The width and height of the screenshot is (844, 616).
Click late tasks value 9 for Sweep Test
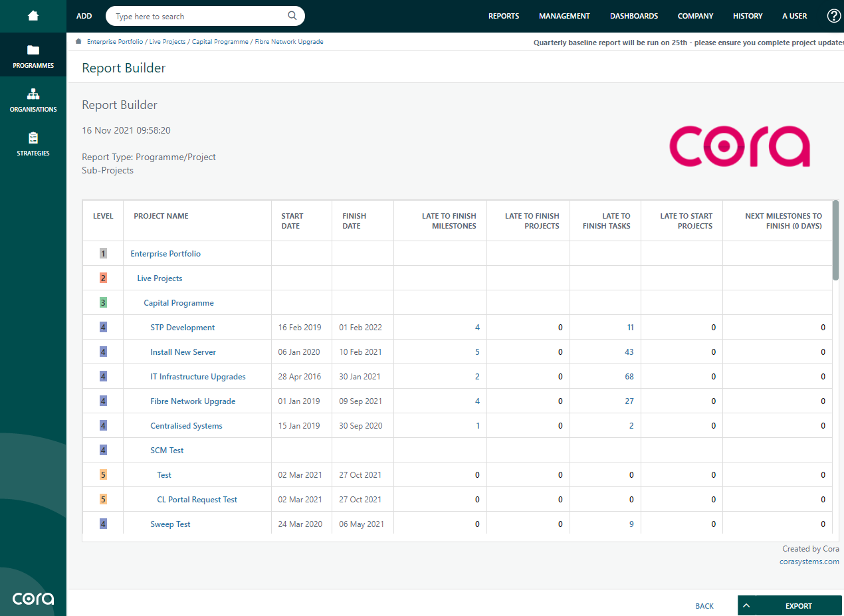pyautogui.click(x=631, y=524)
